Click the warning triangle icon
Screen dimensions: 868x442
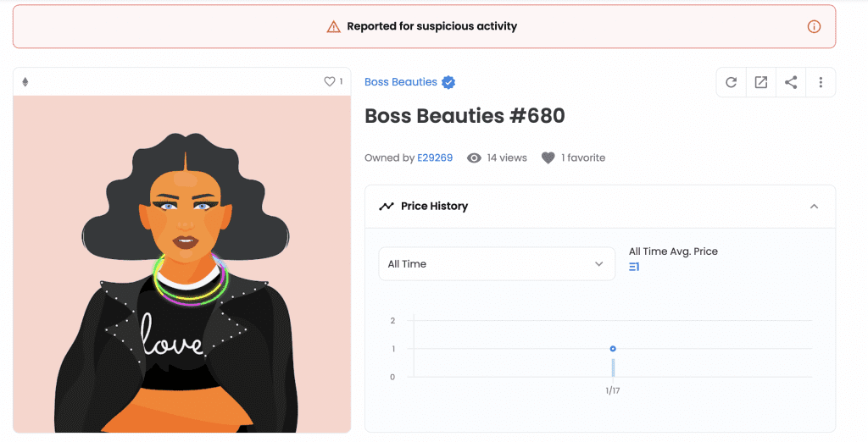coord(334,26)
